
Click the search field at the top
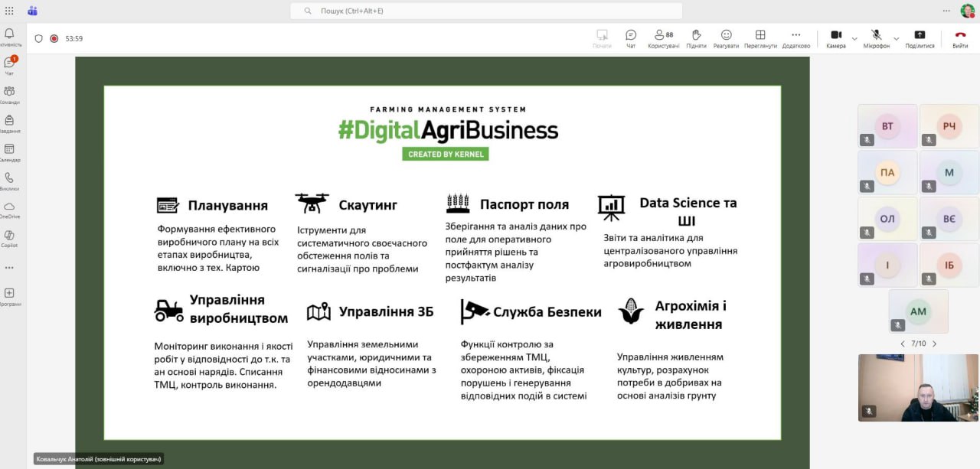486,11
